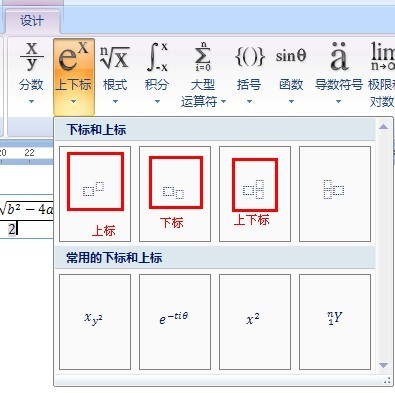Insert the 下标 subscript template

click(x=175, y=194)
